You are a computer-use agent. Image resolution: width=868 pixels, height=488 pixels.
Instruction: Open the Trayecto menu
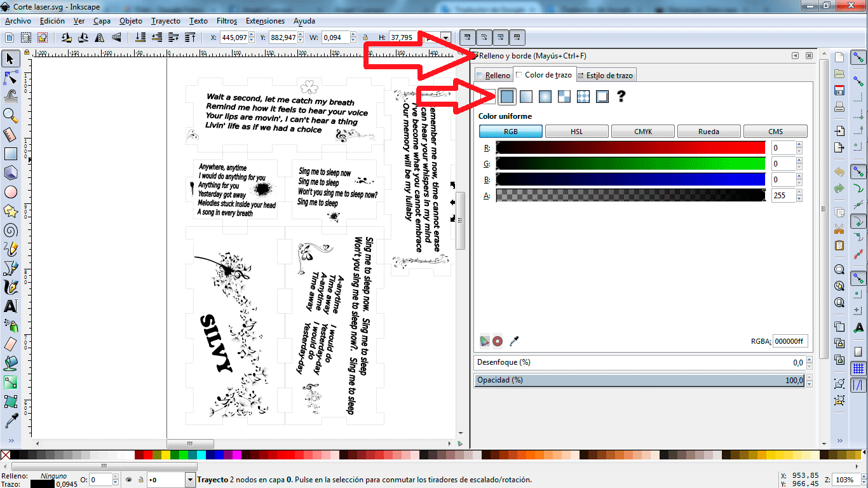pyautogui.click(x=166, y=20)
